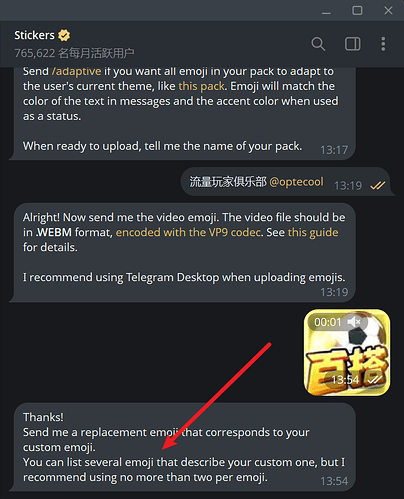404x499 pixels.
Task: Unmute the video emoji speaker icon
Action: coord(354,322)
